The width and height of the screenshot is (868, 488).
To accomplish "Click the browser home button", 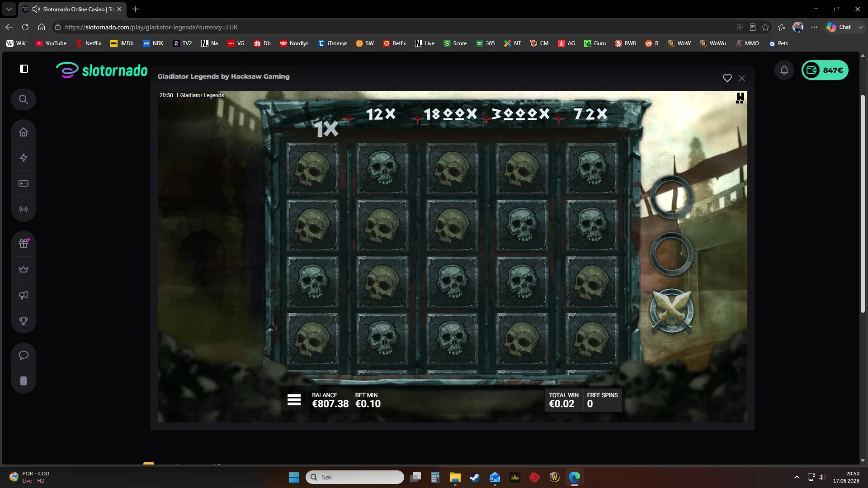I will pos(42,27).
